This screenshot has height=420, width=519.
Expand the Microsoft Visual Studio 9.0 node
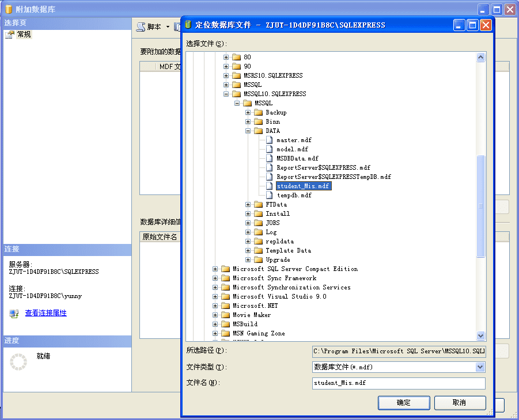(x=216, y=296)
